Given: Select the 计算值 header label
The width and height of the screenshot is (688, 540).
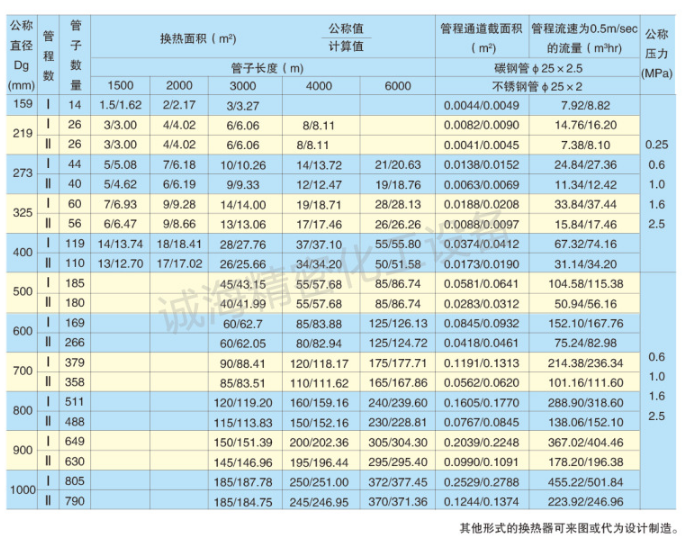Looking at the screenshot, I should (347, 46).
